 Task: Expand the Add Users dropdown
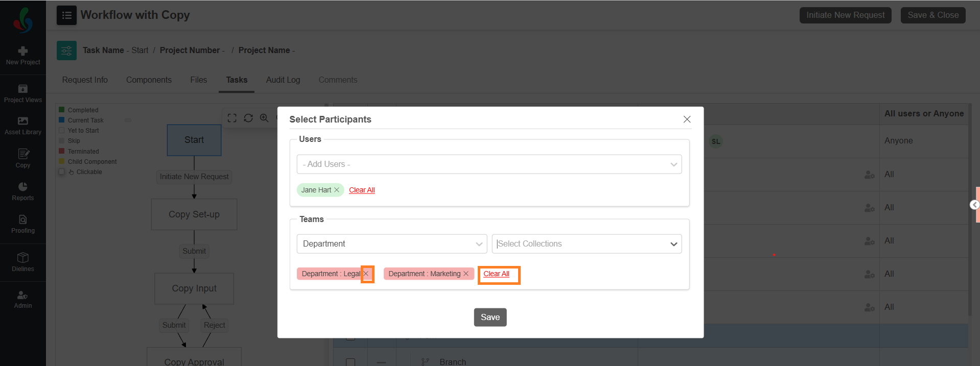point(489,164)
